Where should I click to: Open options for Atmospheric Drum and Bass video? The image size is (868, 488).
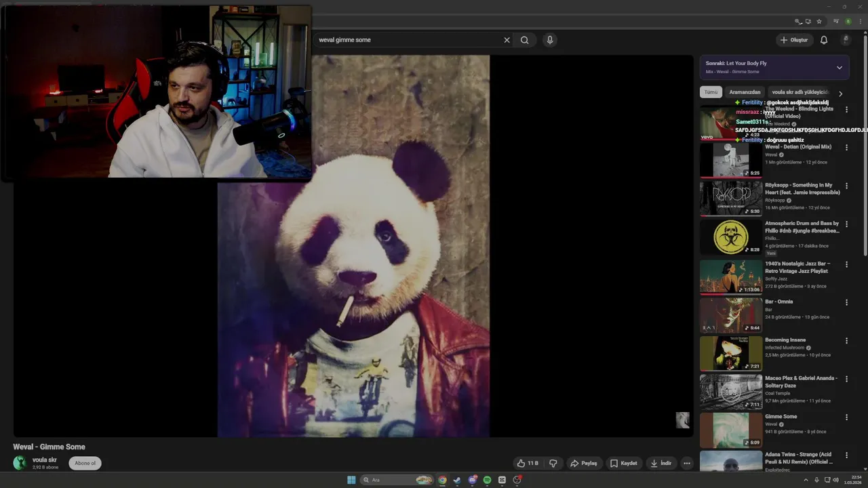846,224
